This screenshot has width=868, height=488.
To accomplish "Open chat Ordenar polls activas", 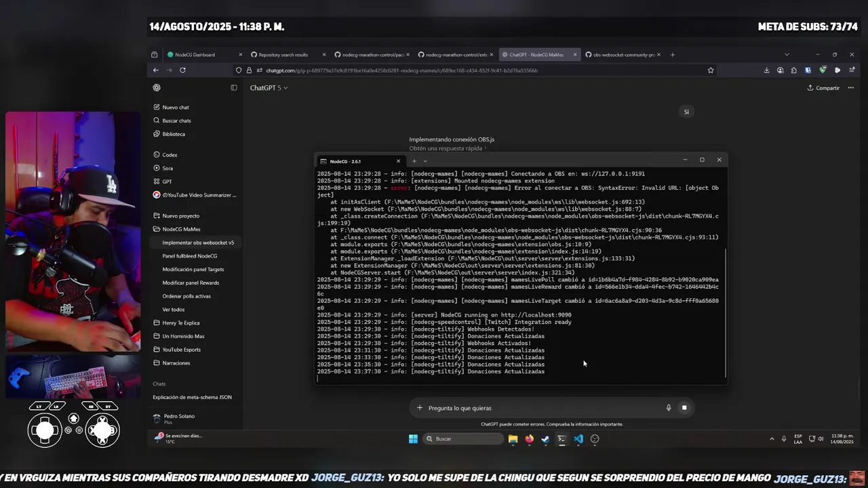I will 186,296.
